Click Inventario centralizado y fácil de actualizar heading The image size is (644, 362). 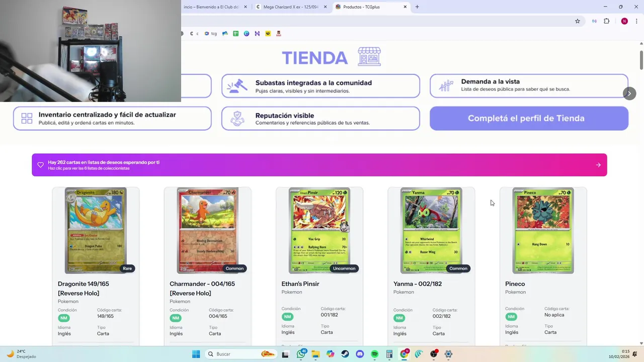107,115
